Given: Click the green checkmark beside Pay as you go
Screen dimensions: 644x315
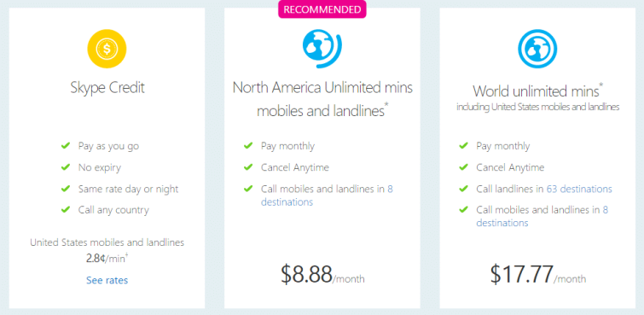Looking at the screenshot, I should pos(66,146).
